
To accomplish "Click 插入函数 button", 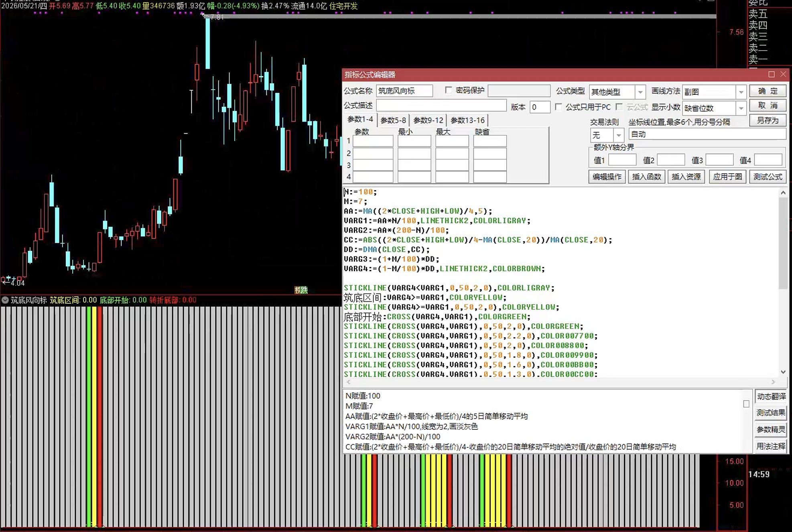I will 646,177.
